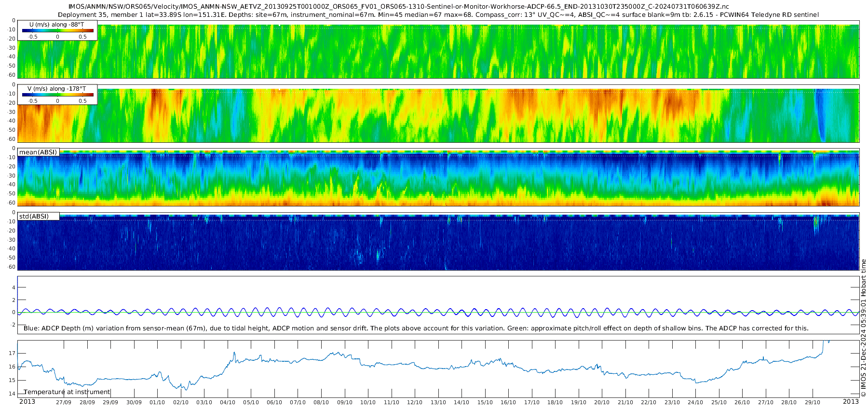Click the '10/10' date tick label

[x=368, y=402]
